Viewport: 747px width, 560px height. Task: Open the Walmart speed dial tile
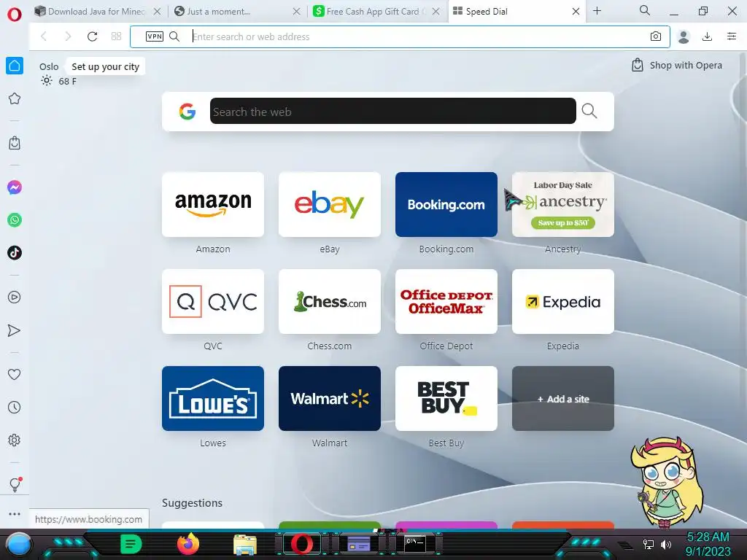[330, 399]
